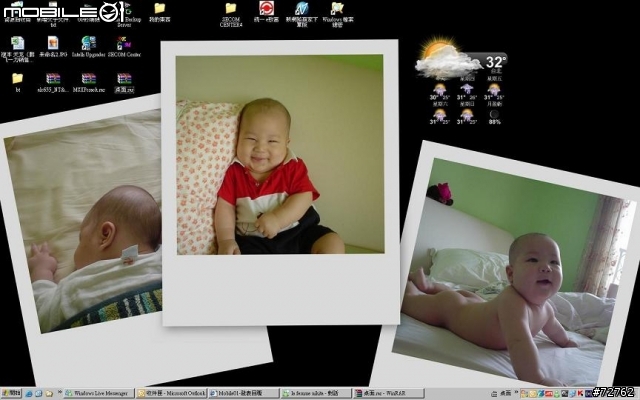
Task: Expand the 桌面 toolbar overflow chevron
Action: (x=516, y=393)
